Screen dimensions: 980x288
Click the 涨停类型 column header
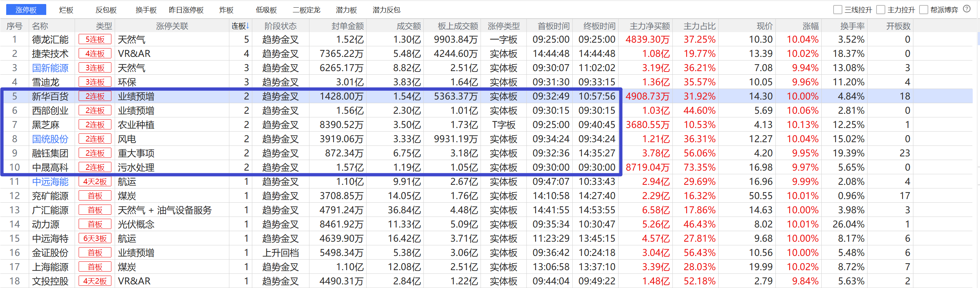(x=504, y=26)
